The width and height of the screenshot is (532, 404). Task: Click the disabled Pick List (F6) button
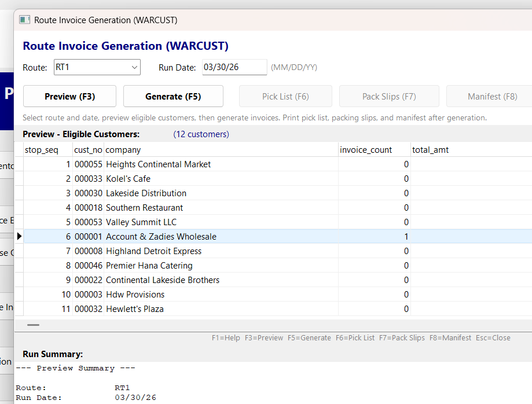[x=285, y=96]
